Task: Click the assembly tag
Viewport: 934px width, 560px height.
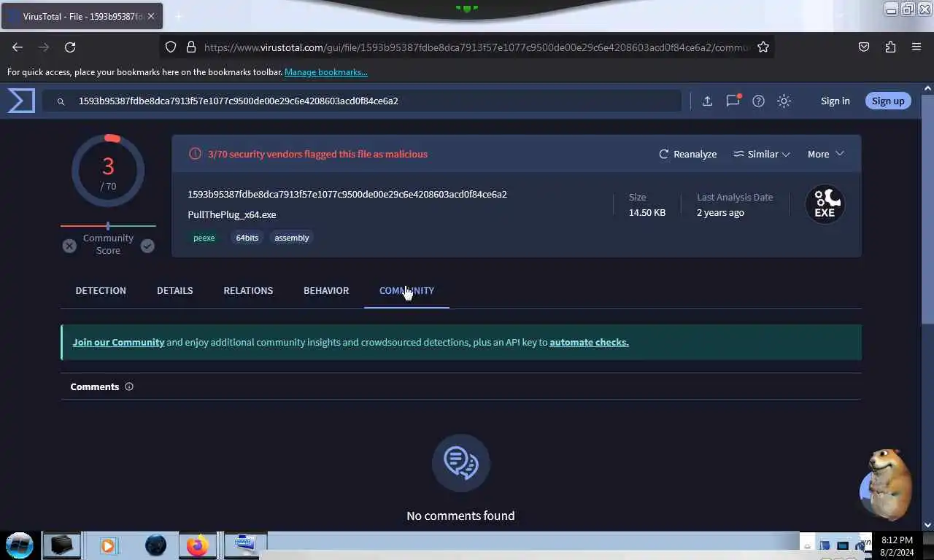Action: pos(292,238)
